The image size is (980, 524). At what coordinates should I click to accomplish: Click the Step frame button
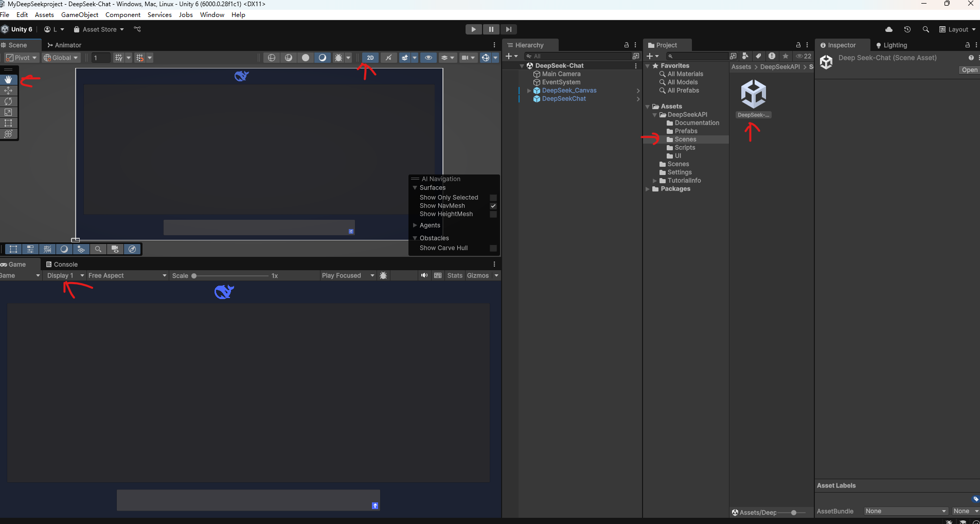(508, 29)
